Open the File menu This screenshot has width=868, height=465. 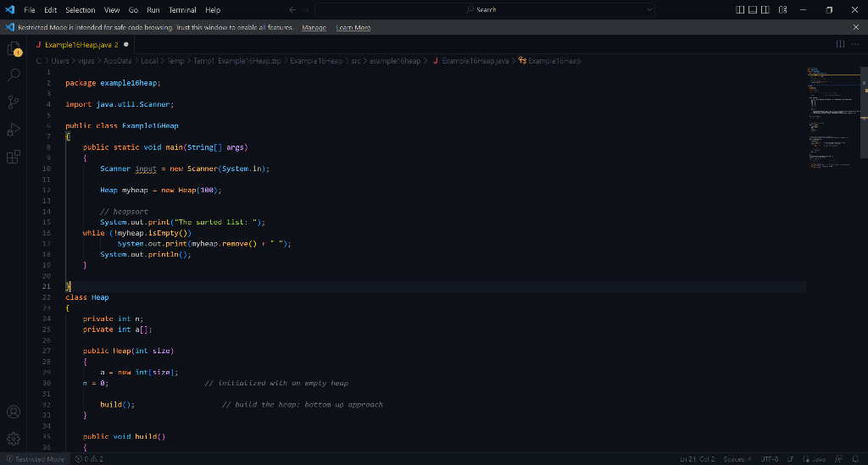pyautogui.click(x=30, y=10)
